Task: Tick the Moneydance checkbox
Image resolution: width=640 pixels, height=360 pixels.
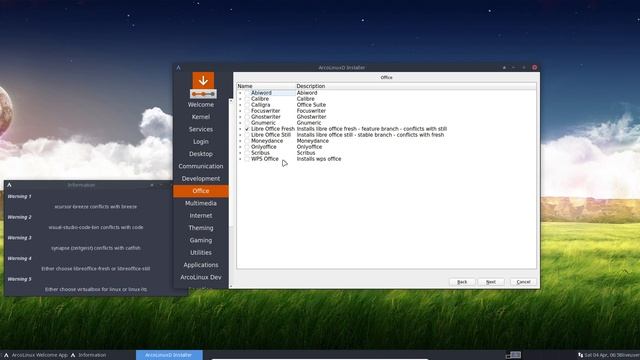Action: coord(247,141)
